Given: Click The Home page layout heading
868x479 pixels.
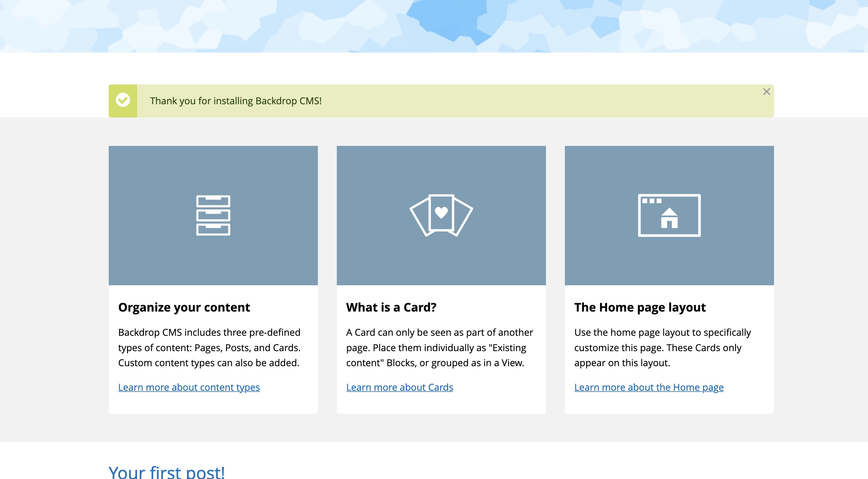Looking at the screenshot, I should tap(640, 307).
